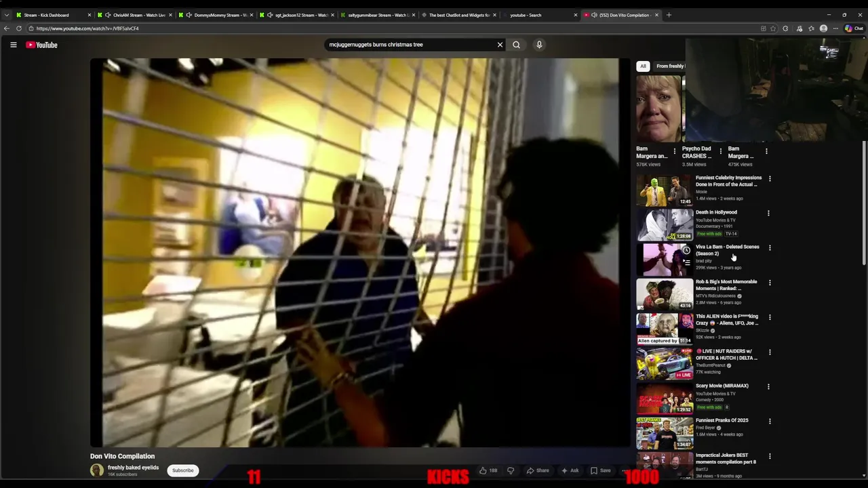Open the crying woman Bam Margera short
This screenshot has height=488, width=868.
[x=658, y=108]
